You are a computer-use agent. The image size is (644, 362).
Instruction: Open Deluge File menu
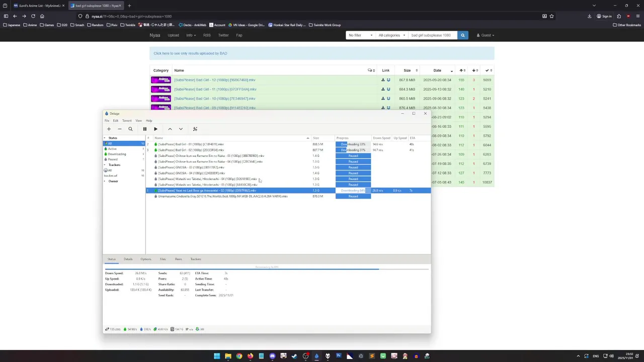107,121
